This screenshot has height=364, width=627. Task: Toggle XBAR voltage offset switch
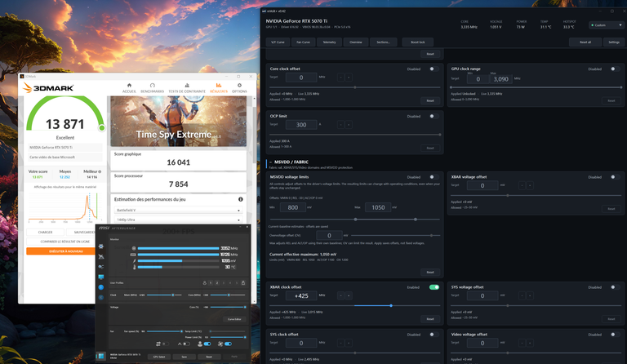[x=615, y=177]
